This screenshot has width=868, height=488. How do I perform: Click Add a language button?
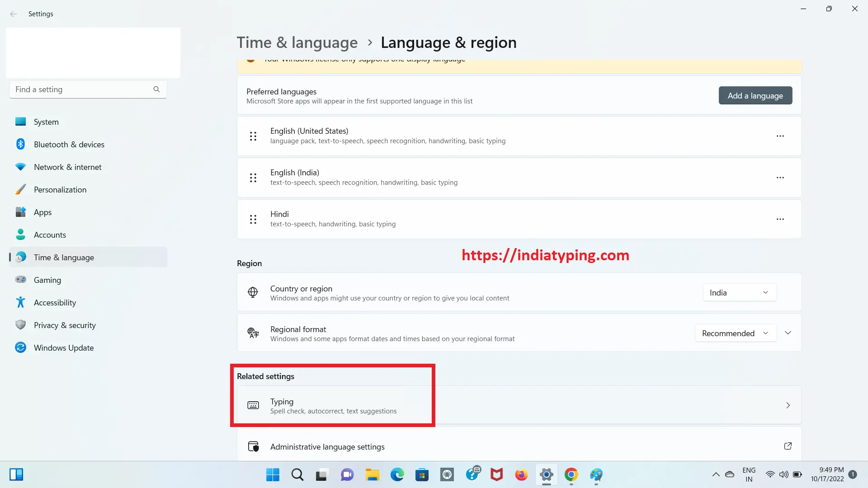[755, 95]
